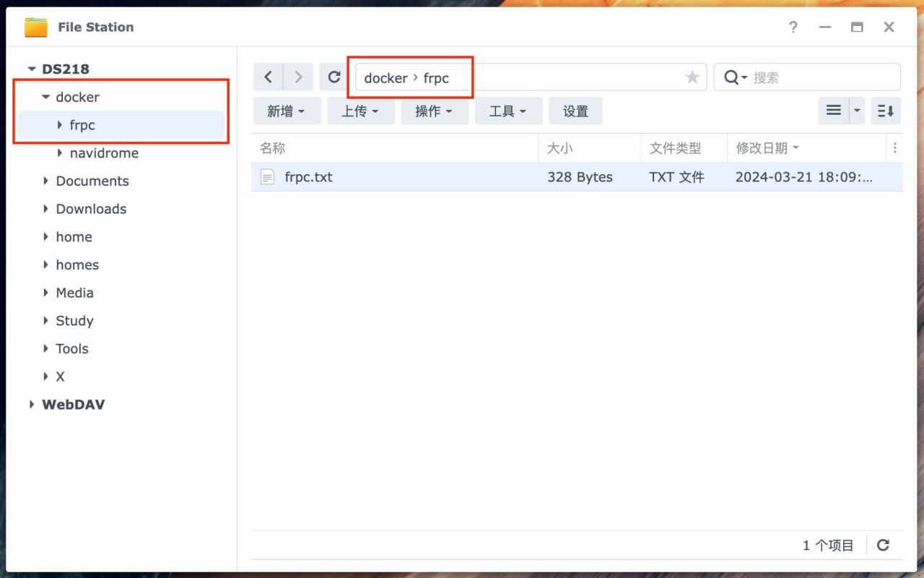Add current path to favorites with the star
Image resolution: width=924 pixels, height=578 pixels.
coord(692,77)
